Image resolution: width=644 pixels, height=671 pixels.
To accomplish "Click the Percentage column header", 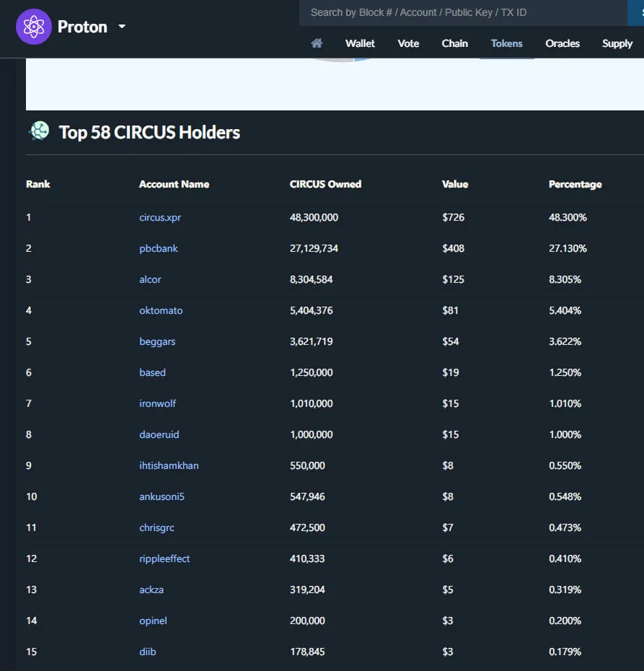I will tap(575, 185).
